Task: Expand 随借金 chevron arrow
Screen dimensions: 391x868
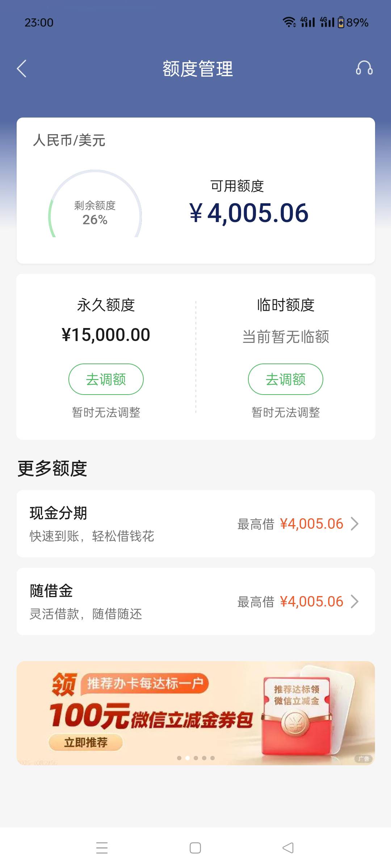Action: pos(355,601)
